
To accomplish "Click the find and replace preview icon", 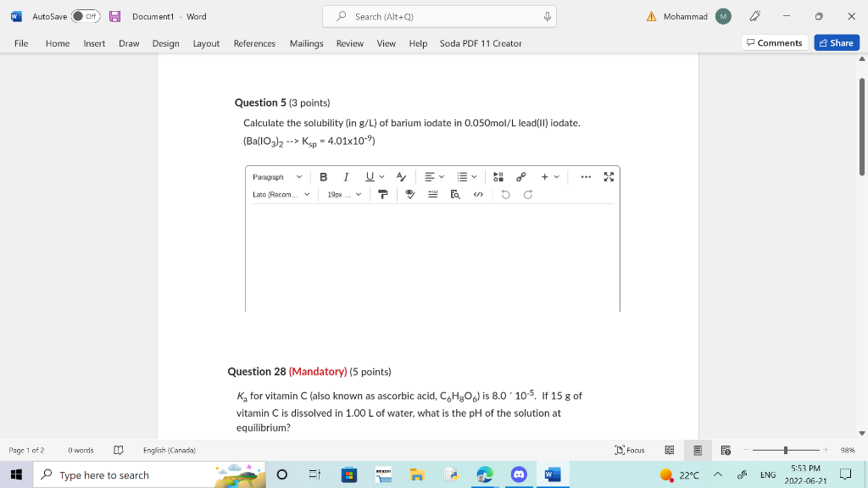I will click(x=455, y=195).
